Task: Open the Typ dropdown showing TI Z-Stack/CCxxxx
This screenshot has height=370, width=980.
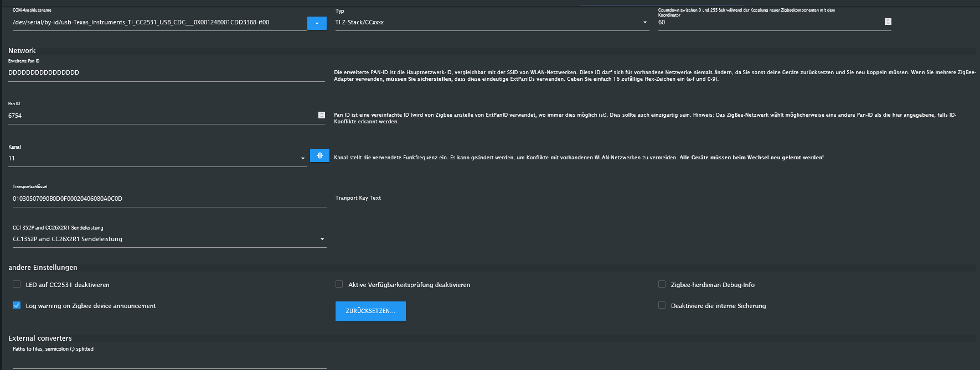Action: [x=492, y=23]
